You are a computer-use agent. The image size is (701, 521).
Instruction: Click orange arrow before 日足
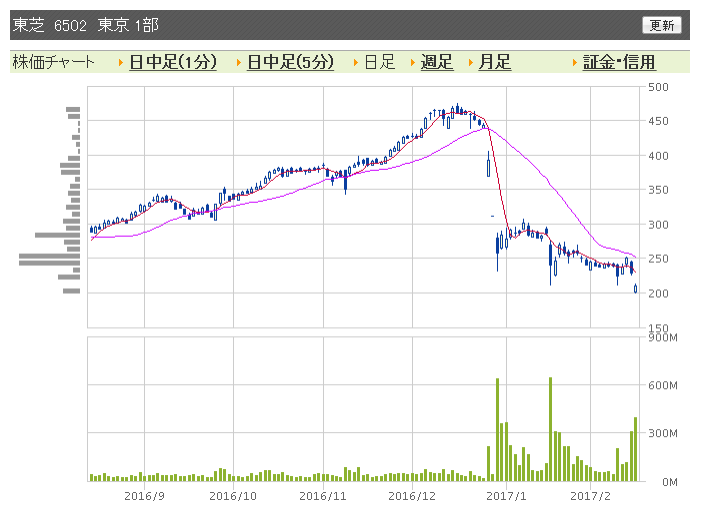point(356,63)
